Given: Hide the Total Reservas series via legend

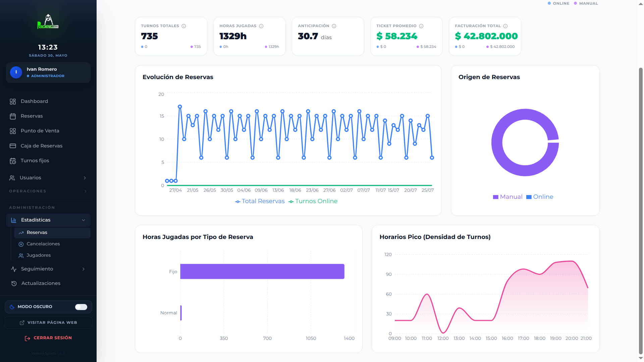Looking at the screenshot, I should [x=260, y=201].
